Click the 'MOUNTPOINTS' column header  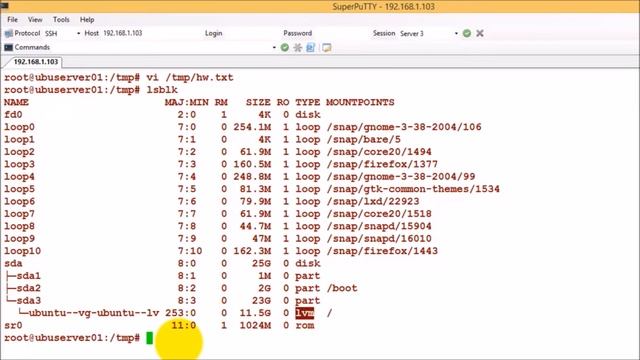click(360, 102)
